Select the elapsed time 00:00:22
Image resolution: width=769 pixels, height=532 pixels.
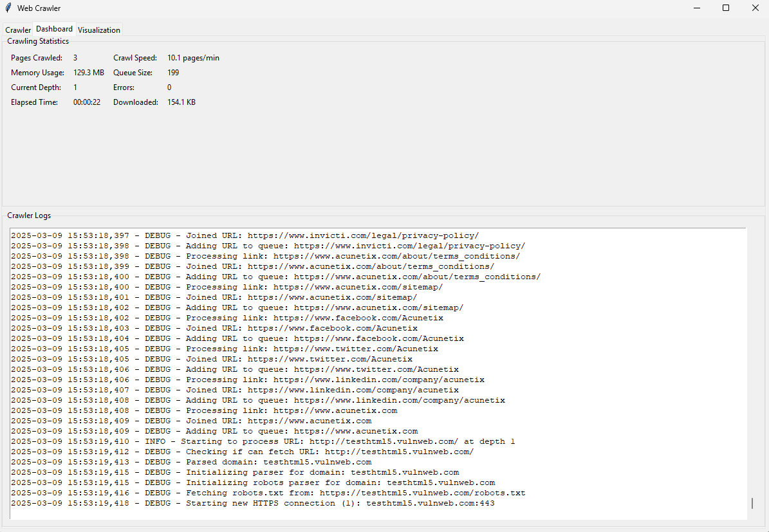[87, 102]
